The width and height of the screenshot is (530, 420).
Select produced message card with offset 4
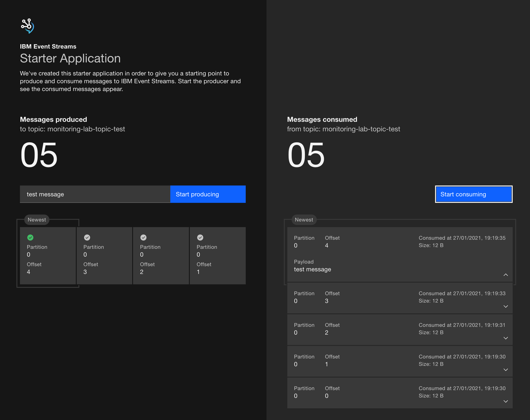[48, 256]
